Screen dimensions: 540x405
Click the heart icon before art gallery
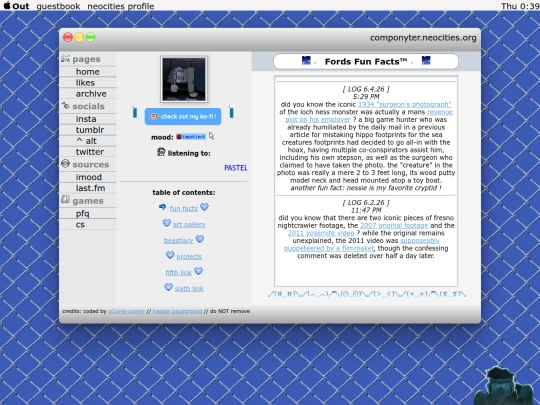(x=167, y=223)
